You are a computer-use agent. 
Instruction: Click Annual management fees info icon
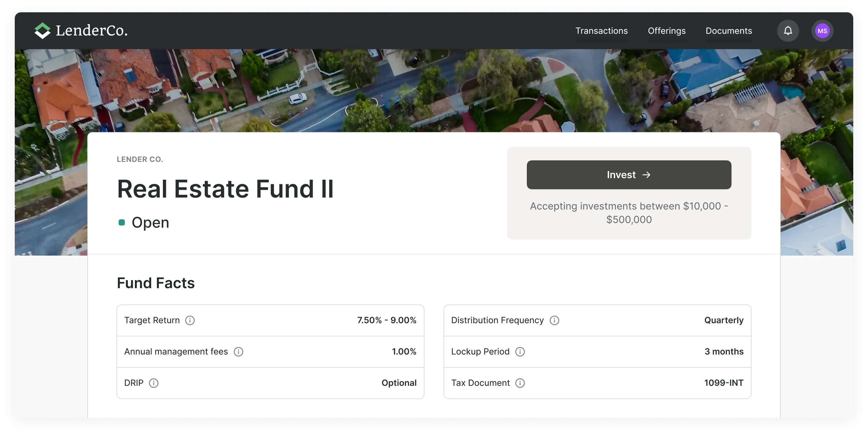[x=238, y=351]
